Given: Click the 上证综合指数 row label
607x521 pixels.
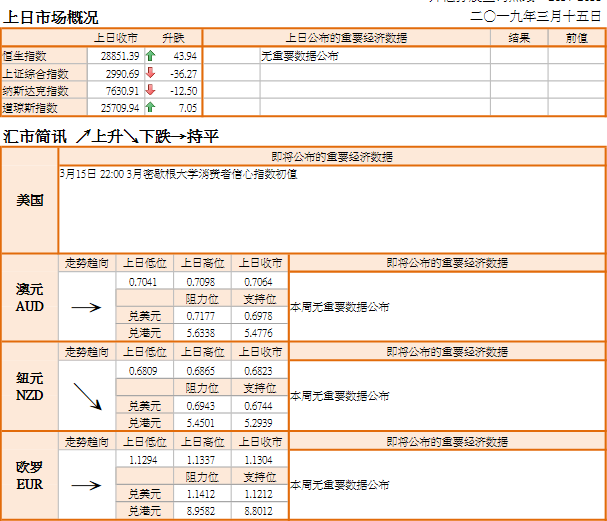Looking at the screenshot, I should [x=36, y=74].
